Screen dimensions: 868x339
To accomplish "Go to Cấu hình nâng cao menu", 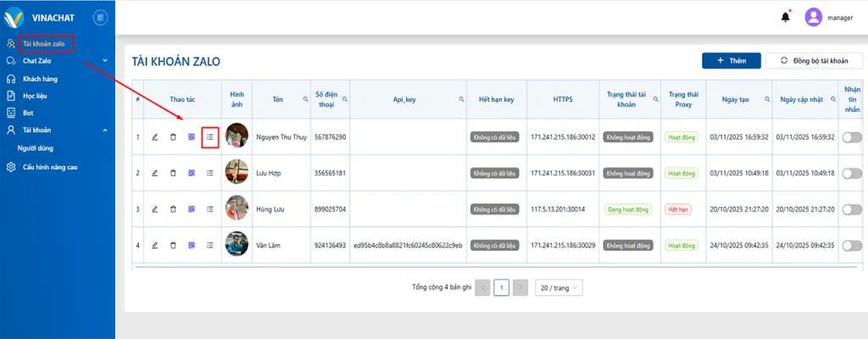I will click(x=50, y=167).
